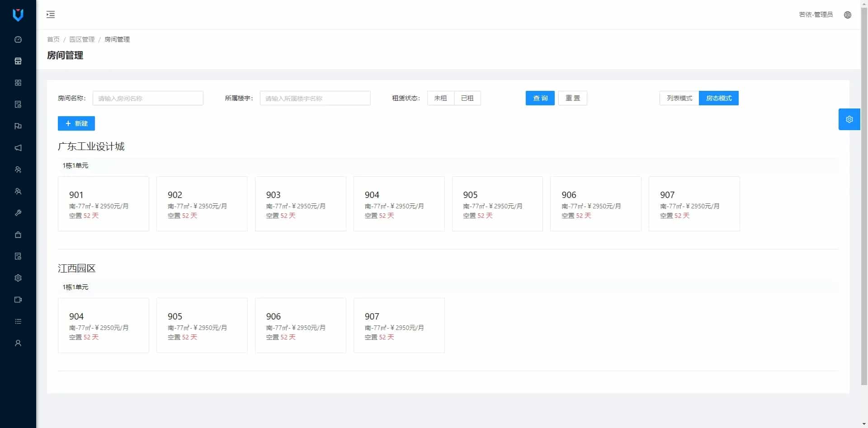
Task: Click the dashboard gauge icon in sidebar
Action: click(18, 39)
